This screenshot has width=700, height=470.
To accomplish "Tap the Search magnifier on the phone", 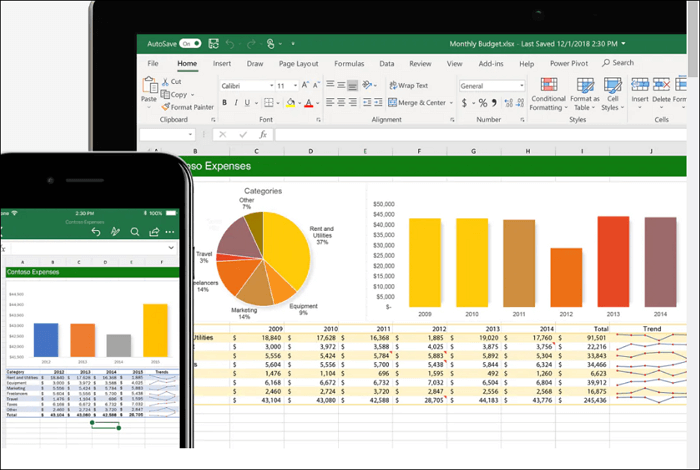I will click(x=135, y=232).
